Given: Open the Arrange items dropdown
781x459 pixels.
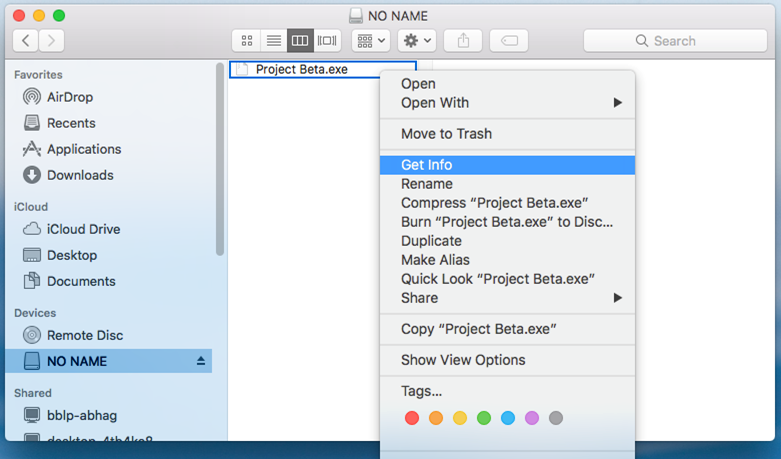Looking at the screenshot, I should click(x=371, y=41).
